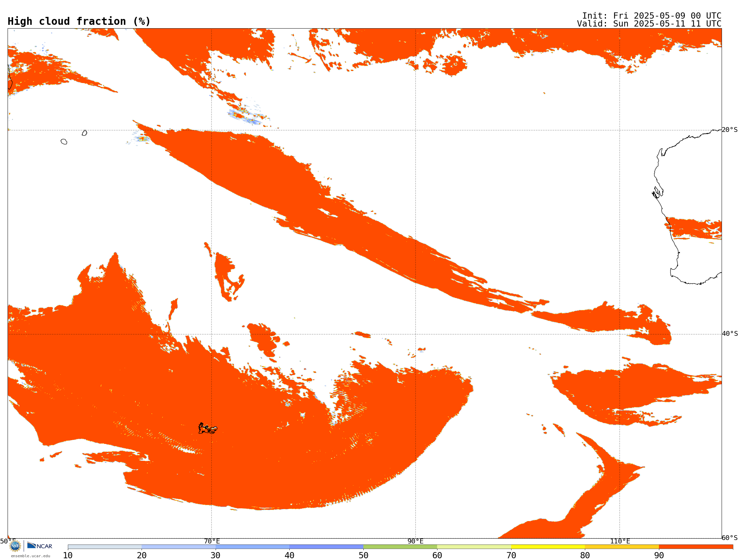
Task: Click the colorbar tick label 30
Action: (x=216, y=556)
